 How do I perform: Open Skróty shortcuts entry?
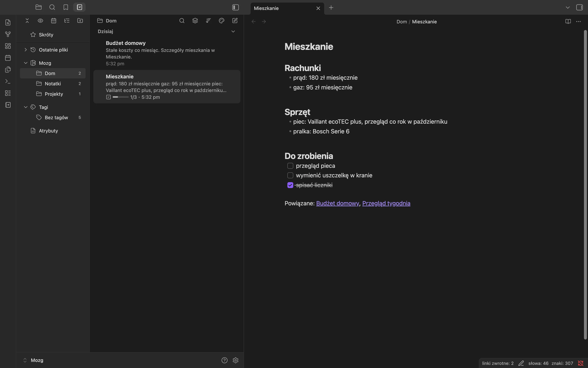click(53, 35)
